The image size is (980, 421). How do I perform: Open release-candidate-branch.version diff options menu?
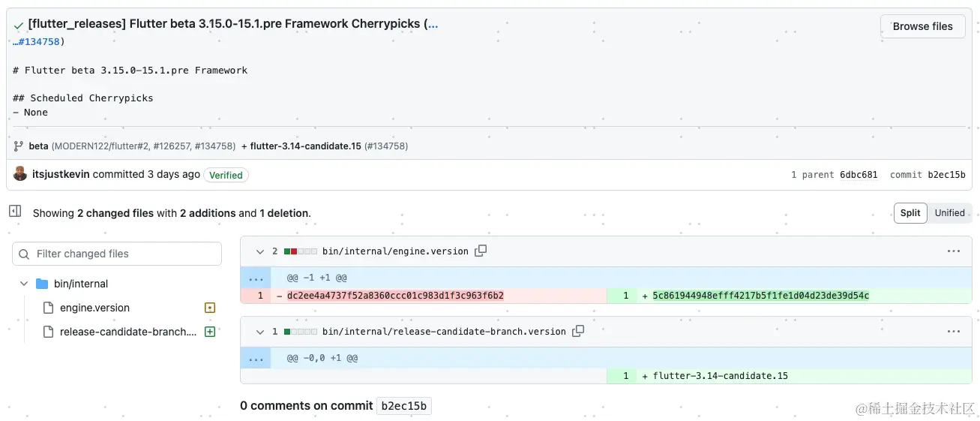click(x=953, y=332)
